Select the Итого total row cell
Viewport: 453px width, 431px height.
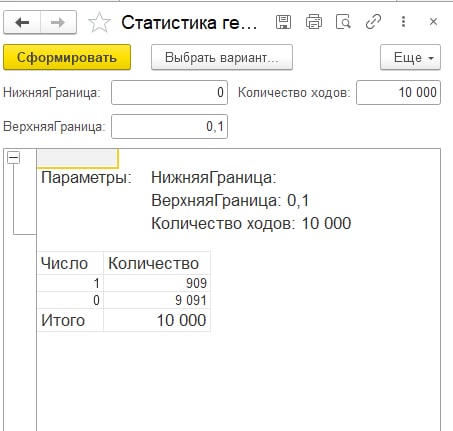point(70,320)
